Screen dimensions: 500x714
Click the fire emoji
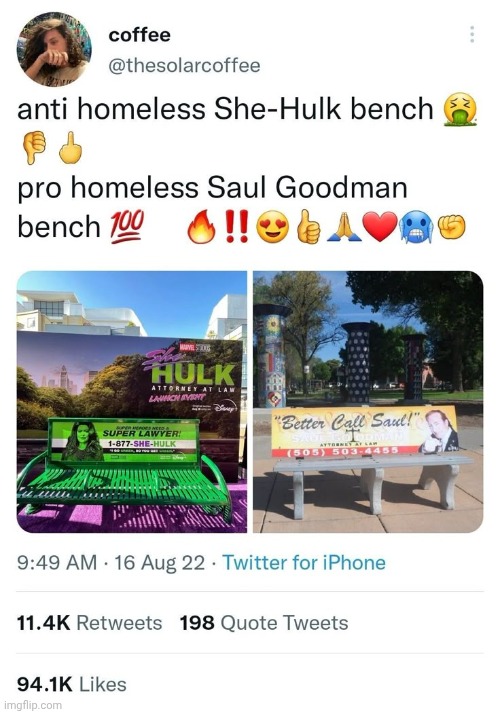pyautogui.click(x=201, y=226)
